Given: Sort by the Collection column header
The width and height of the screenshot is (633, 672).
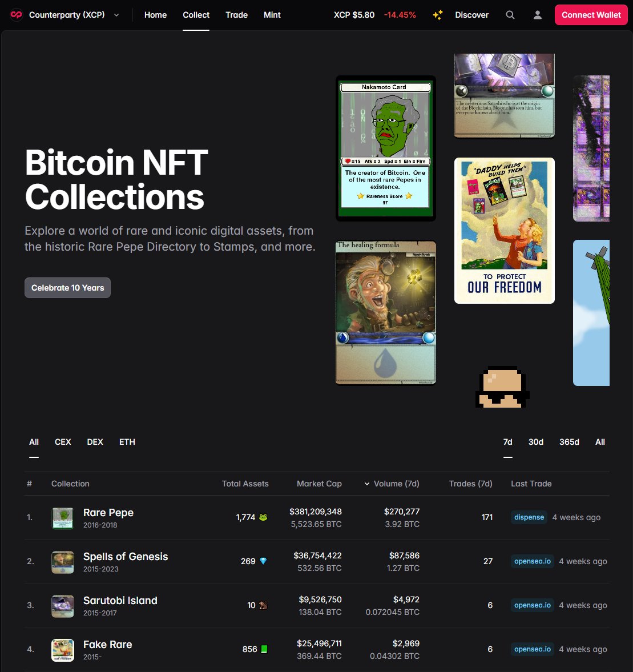Looking at the screenshot, I should pyautogui.click(x=70, y=484).
